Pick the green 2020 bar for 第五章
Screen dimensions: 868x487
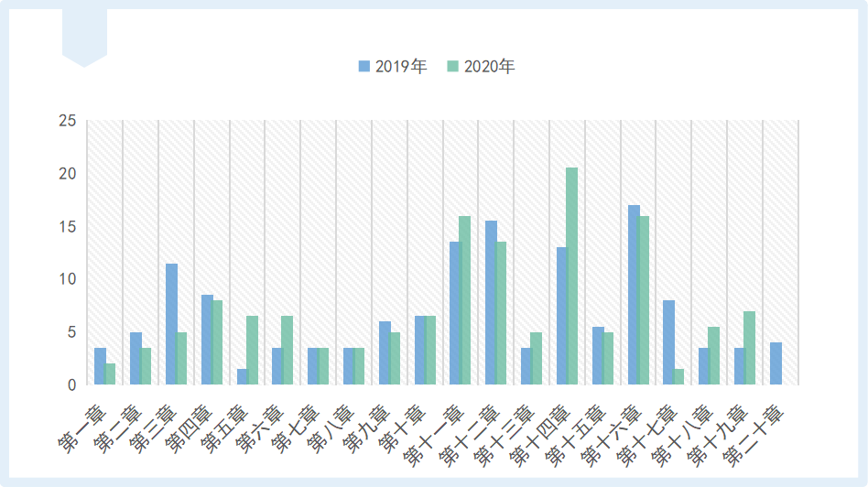click(252, 350)
